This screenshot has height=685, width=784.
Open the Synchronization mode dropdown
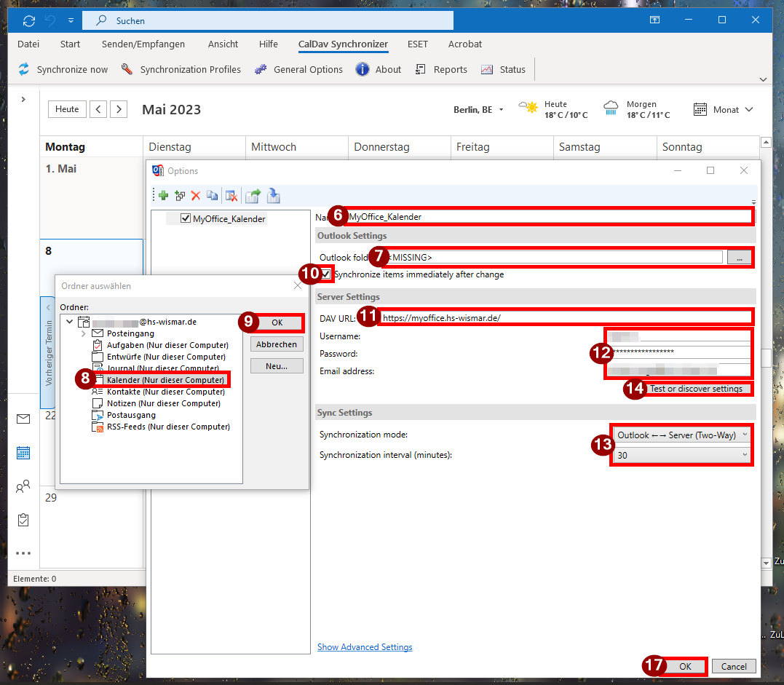[681, 435]
